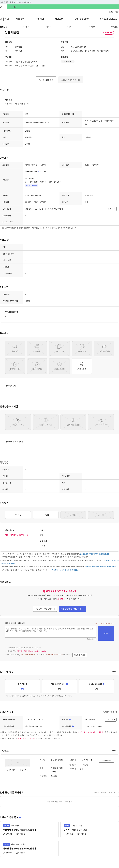Click the 장애인용 주차장 facility icon
This screenshot has height=868, width=119.
point(18,422)
